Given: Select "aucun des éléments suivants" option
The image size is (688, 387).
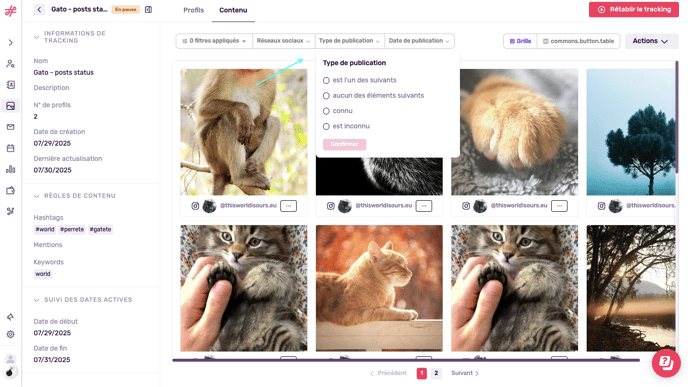Looking at the screenshot, I should [x=326, y=96].
